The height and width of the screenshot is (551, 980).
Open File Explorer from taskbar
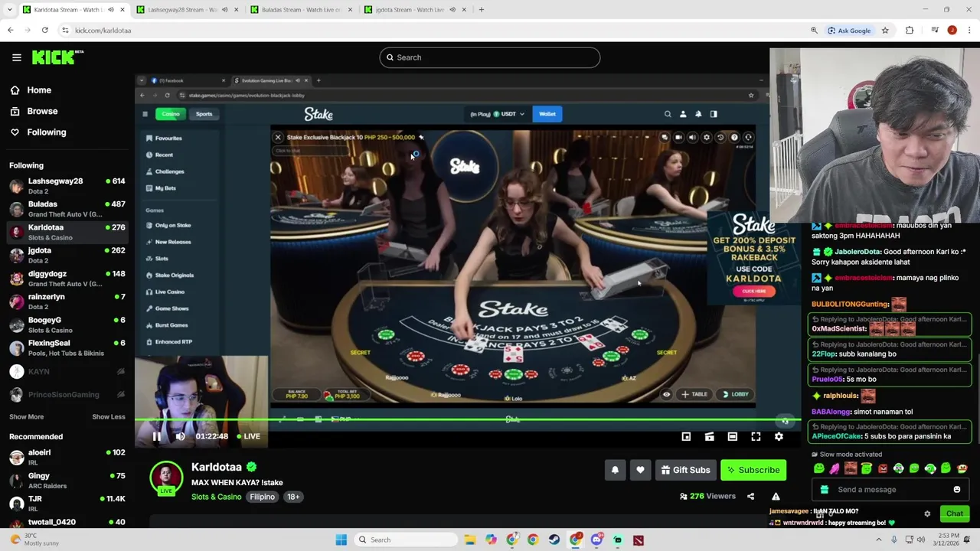point(471,540)
